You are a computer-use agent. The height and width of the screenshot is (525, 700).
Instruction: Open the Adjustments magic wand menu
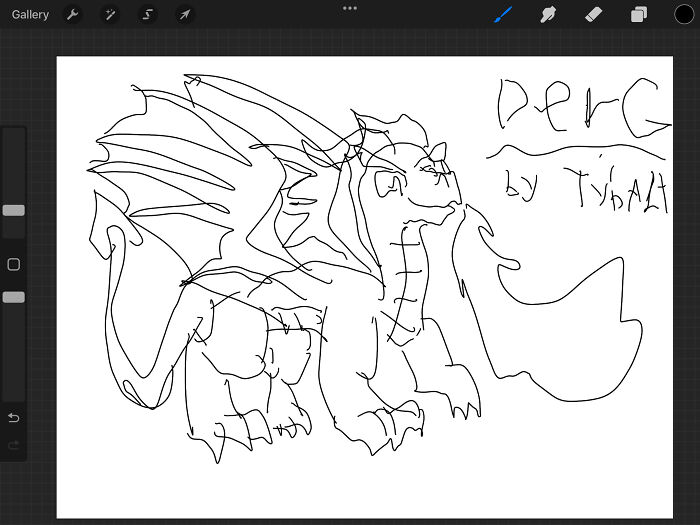[109, 15]
